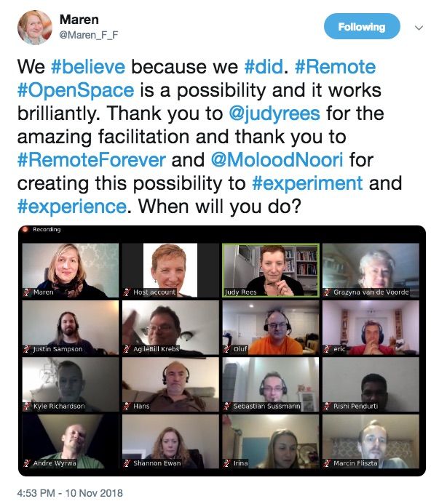Select Judy Rees video tile
Screen dimensions: 447x504
click(x=271, y=271)
